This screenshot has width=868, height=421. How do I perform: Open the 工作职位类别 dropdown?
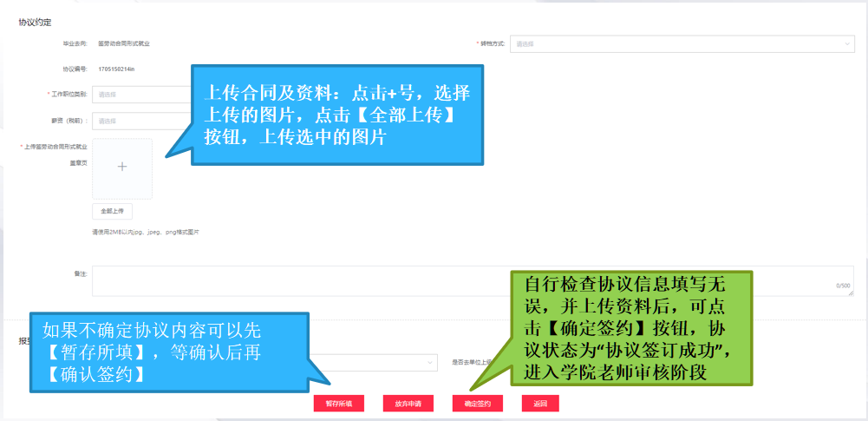pyautogui.click(x=139, y=95)
